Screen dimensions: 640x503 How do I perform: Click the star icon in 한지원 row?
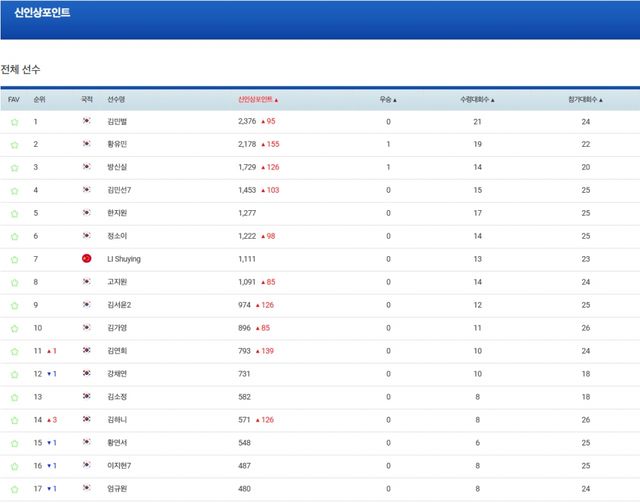click(14, 213)
